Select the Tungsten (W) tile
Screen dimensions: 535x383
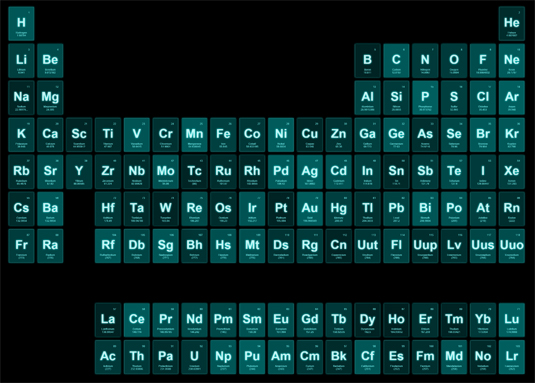pyautogui.click(x=165, y=209)
